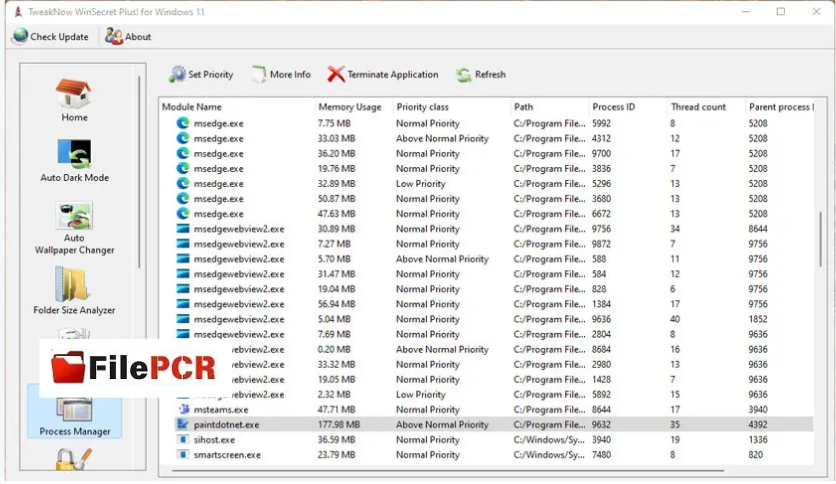This screenshot has height=484, width=836.
Task: Click icon beside smartscreen.exe
Action: coord(183,455)
